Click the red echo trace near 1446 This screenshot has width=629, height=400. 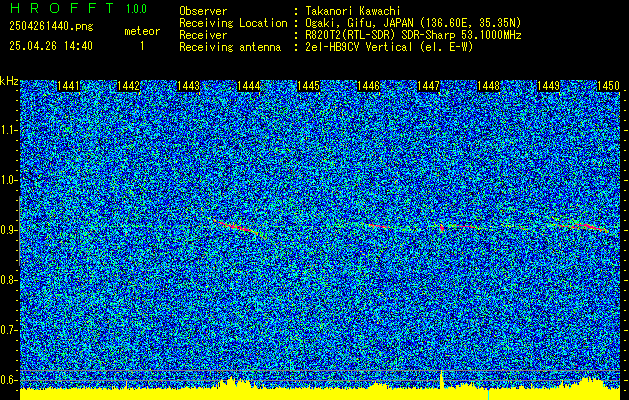(x=378, y=227)
